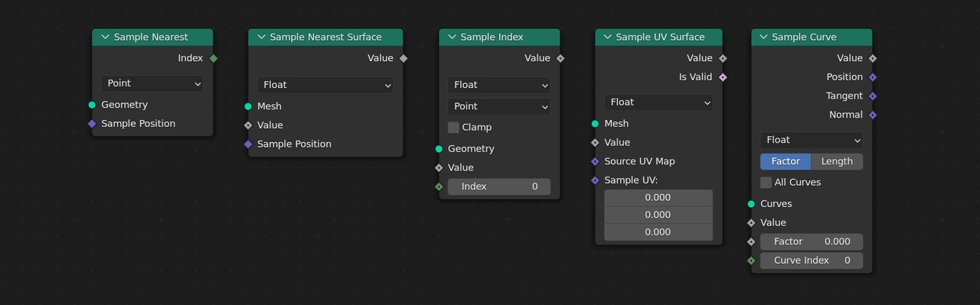Click Index input socket of Sample Index
The width and height of the screenshot is (980, 305).
pyautogui.click(x=439, y=187)
